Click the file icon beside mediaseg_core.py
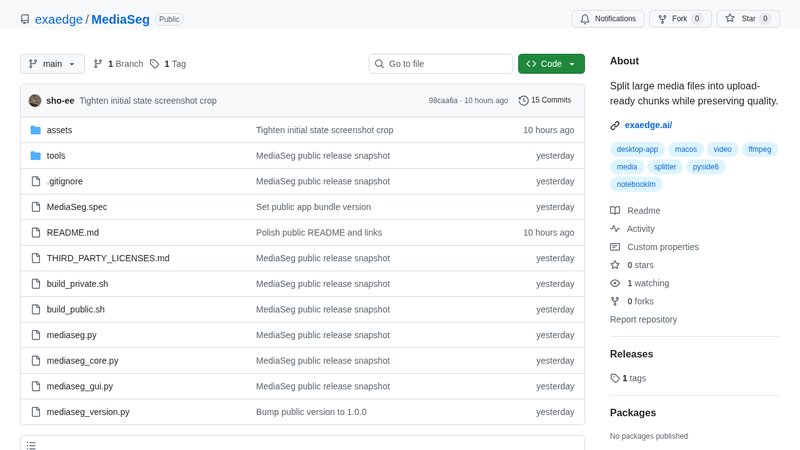 coord(36,360)
